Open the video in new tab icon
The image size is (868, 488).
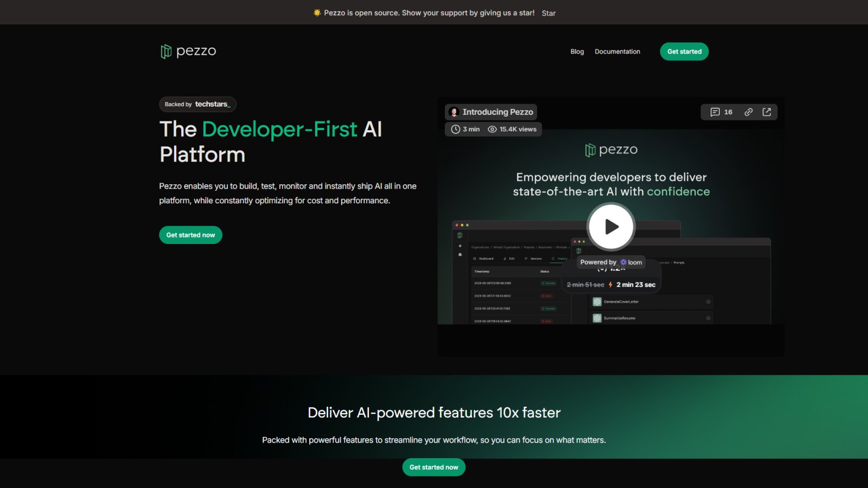coord(767,112)
